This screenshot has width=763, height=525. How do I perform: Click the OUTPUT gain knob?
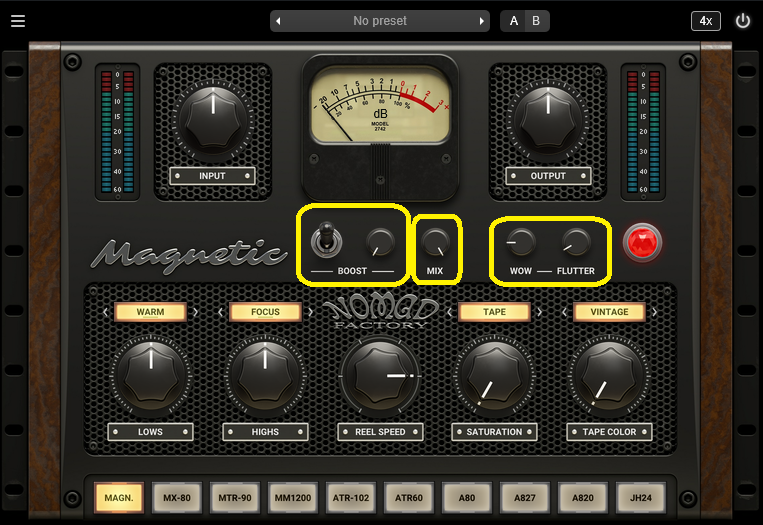(548, 120)
